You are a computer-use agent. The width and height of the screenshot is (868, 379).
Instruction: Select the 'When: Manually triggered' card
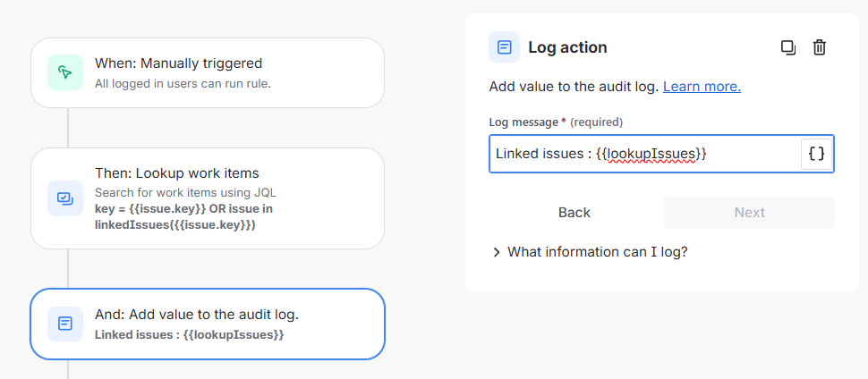click(x=208, y=72)
